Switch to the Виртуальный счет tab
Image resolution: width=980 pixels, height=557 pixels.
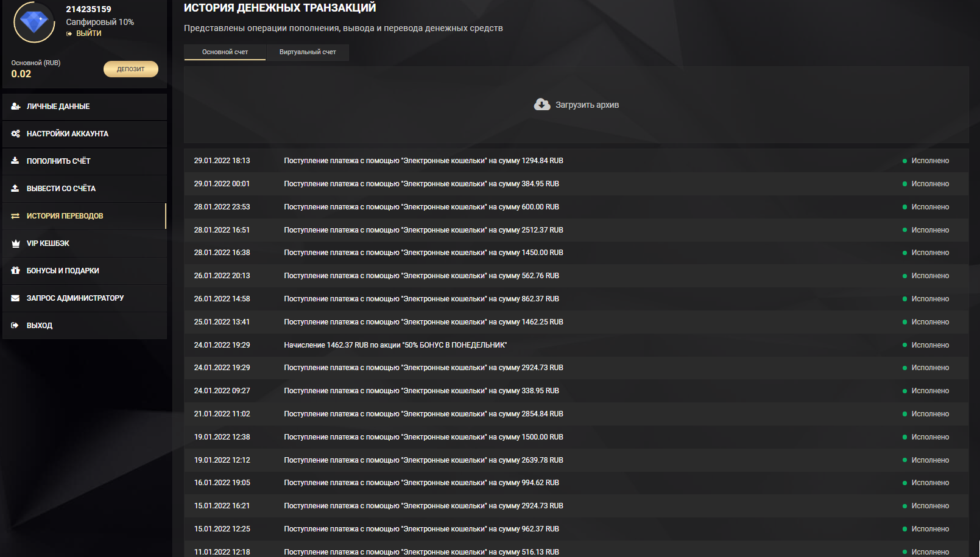(308, 52)
